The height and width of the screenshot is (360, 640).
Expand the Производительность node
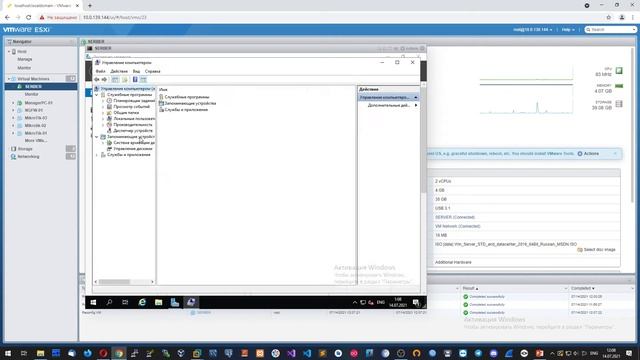click(x=103, y=124)
